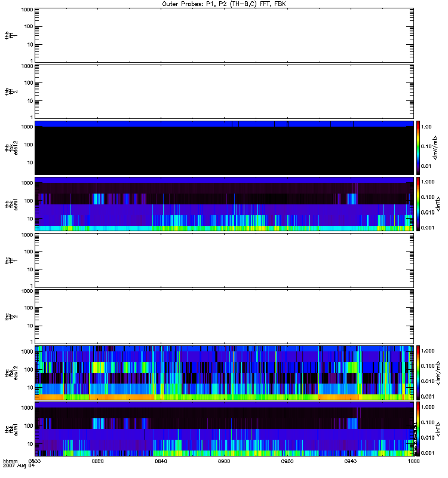Click the '<|mV/m|>' unit label of thb edc12 color bar
The image size is (448, 478).
click(435, 148)
